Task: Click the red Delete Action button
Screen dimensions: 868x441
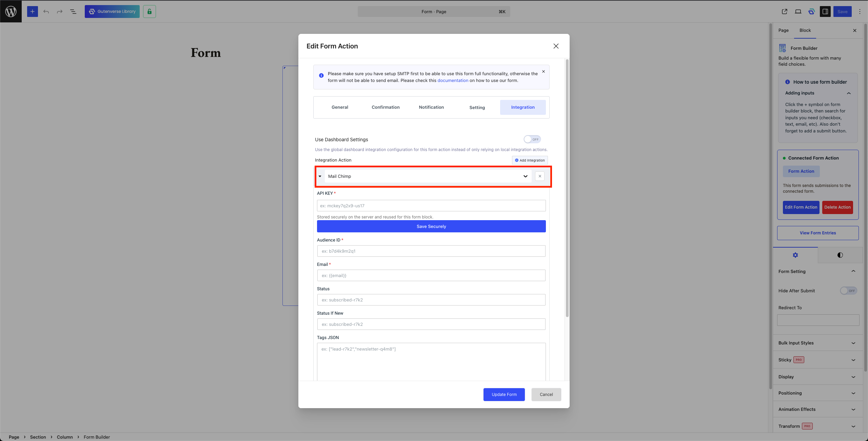Action: [837, 207]
